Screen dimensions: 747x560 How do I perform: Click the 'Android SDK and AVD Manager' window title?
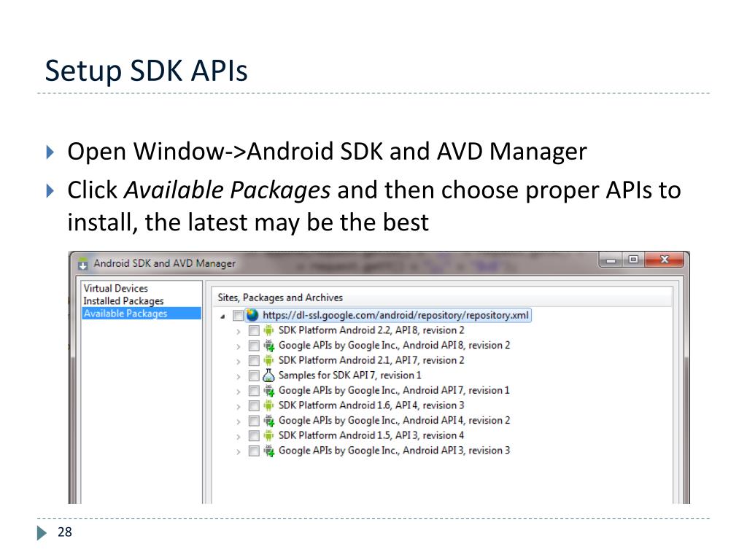pyautogui.click(x=164, y=263)
